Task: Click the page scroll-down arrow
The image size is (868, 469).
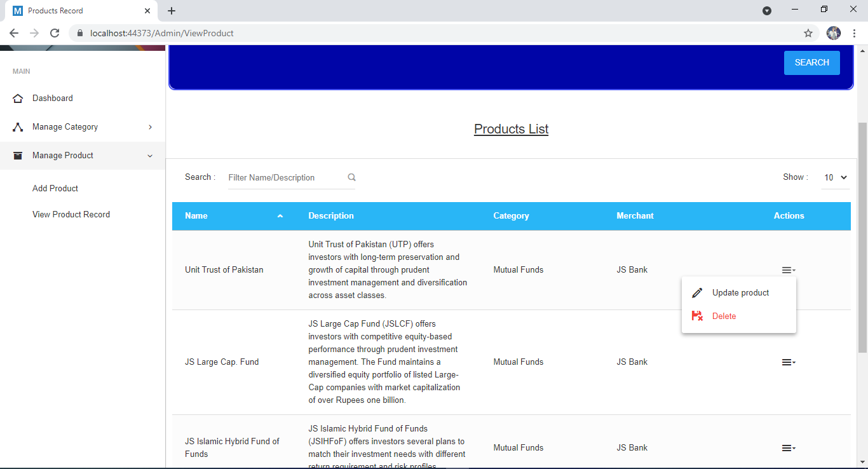Action: click(x=862, y=462)
